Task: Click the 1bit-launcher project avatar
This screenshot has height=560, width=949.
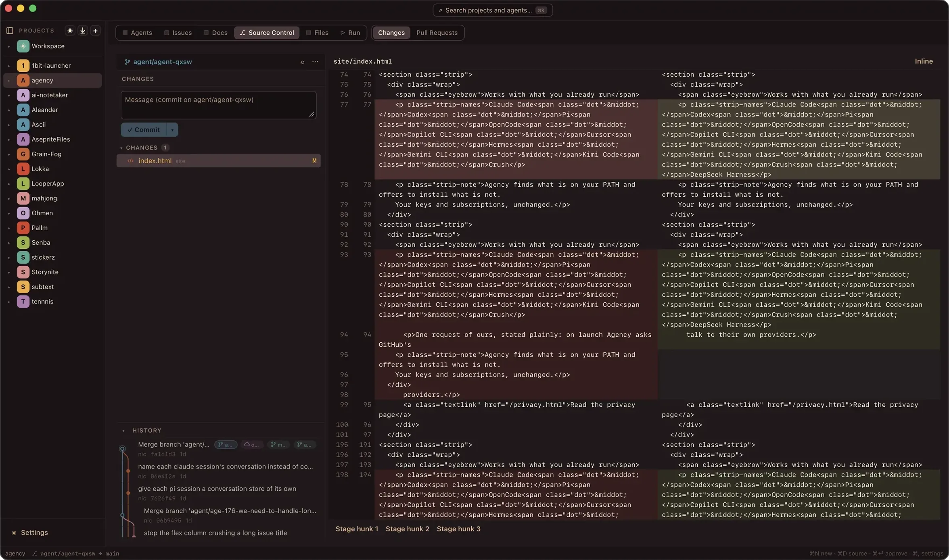Action: 23,65
